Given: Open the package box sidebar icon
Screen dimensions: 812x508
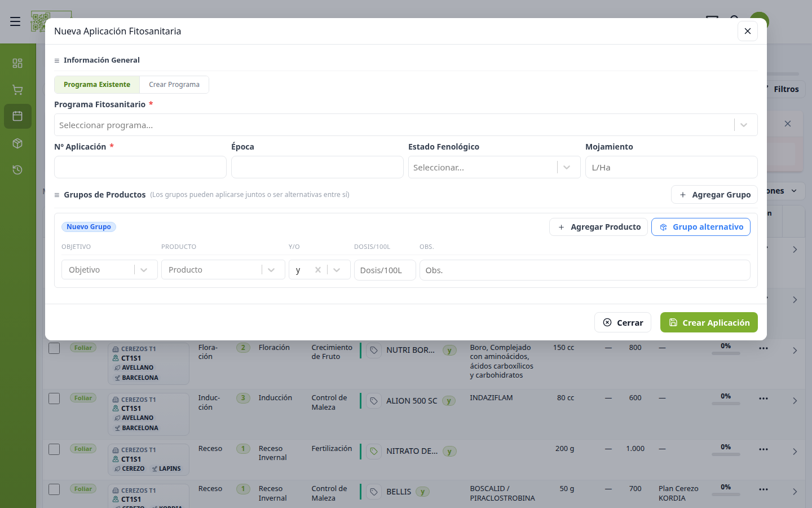Looking at the screenshot, I should 17,143.
